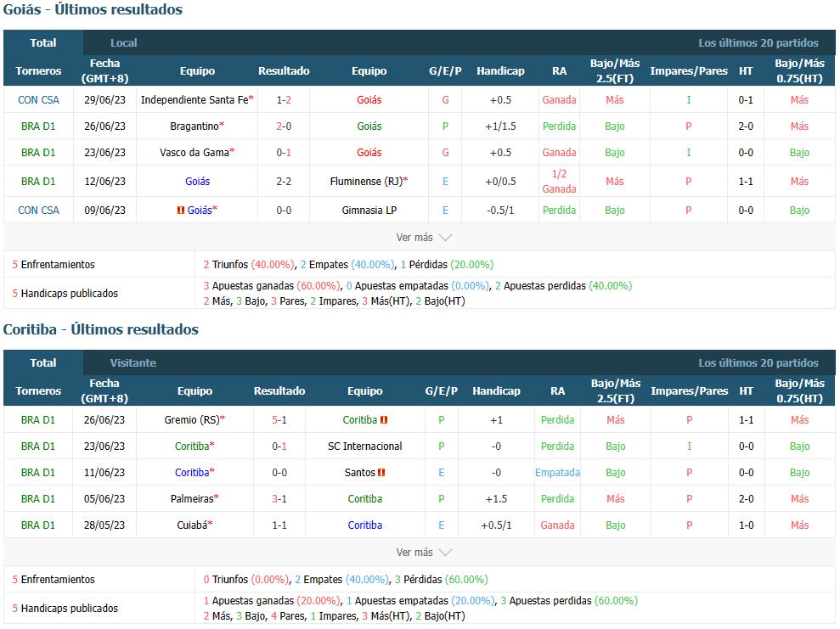Click the +1/1.5 handicap value
Image resolution: width=840 pixels, height=629 pixels.
(500, 126)
